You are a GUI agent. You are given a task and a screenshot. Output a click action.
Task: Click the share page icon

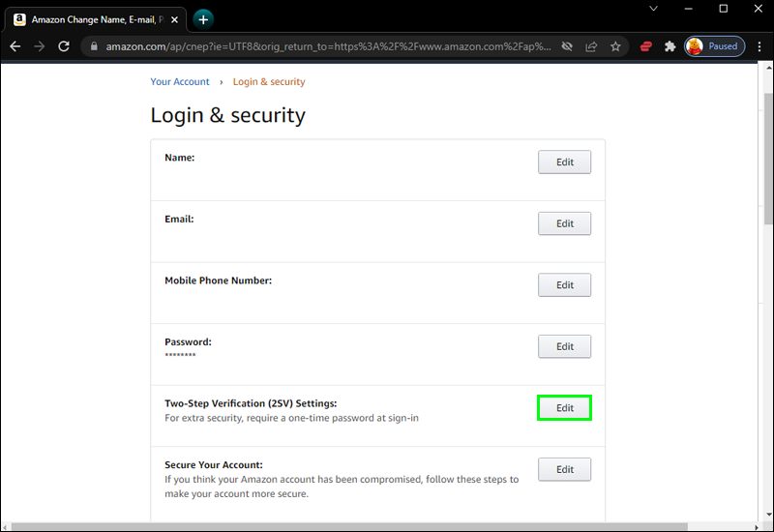(x=591, y=46)
